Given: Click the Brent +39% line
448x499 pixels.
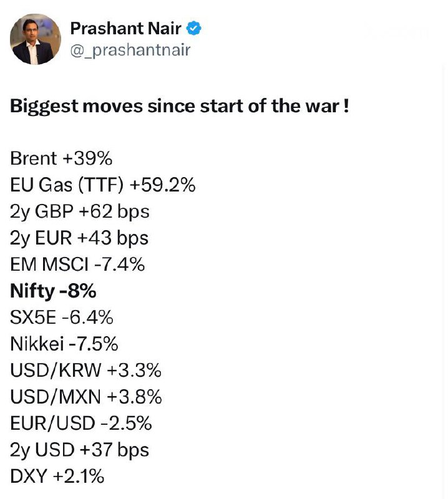Looking at the screenshot, I should [61, 158].
